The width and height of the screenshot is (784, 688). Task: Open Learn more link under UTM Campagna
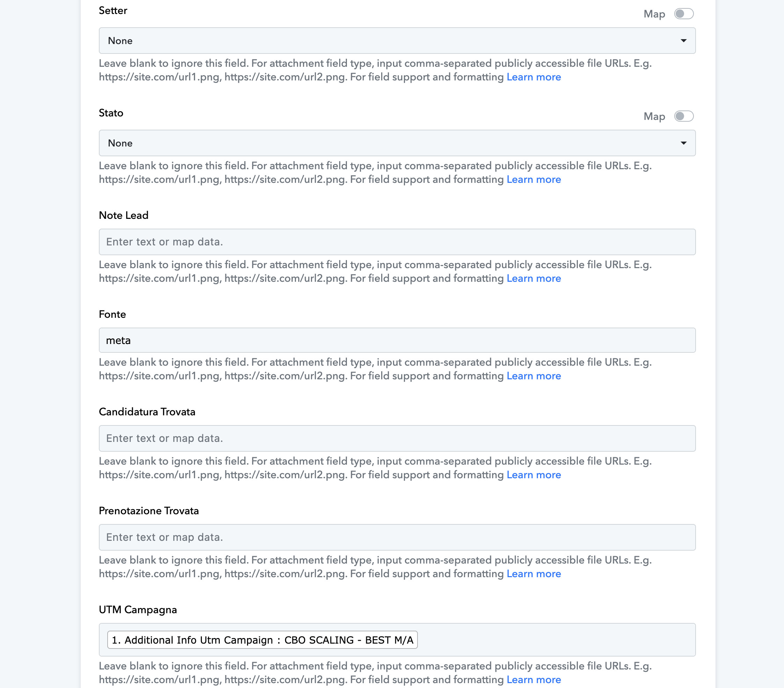(x=533, y=680)
